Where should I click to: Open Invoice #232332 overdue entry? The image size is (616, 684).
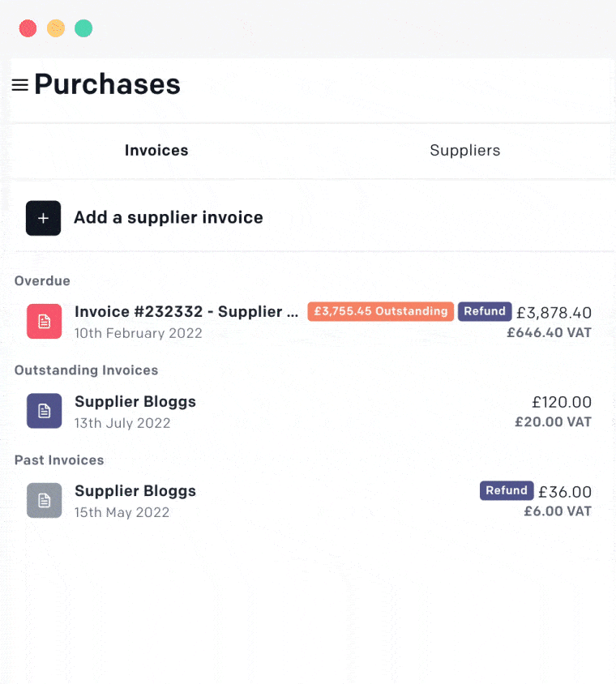(309, 322)
